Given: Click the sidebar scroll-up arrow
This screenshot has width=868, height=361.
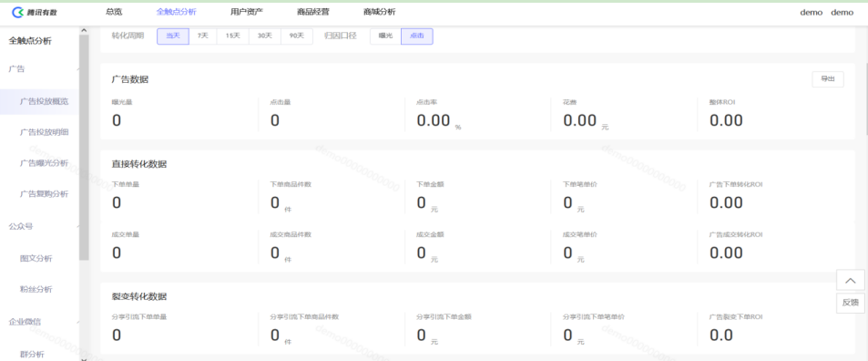Looking at the screenshot, I should [84, 30].
